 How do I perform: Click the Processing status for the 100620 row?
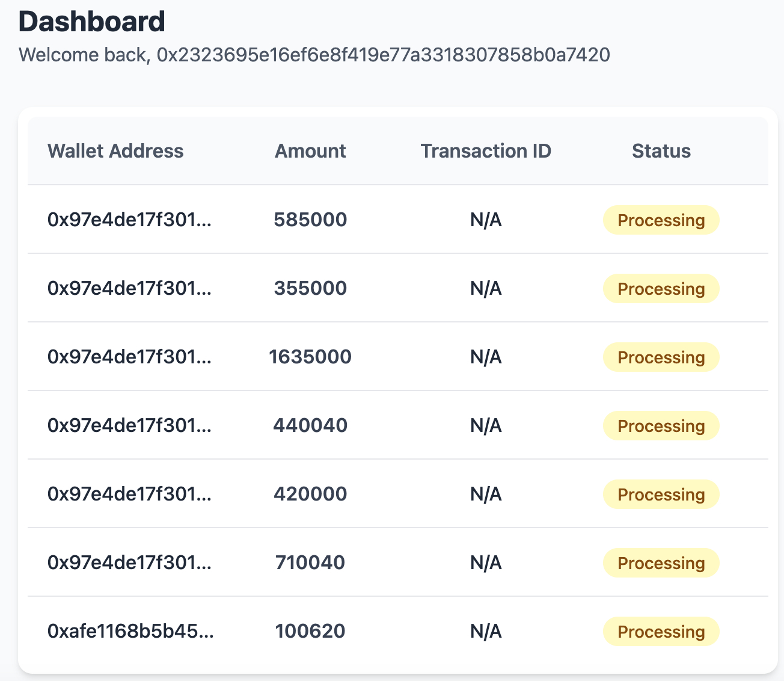[x=661, y=632]
